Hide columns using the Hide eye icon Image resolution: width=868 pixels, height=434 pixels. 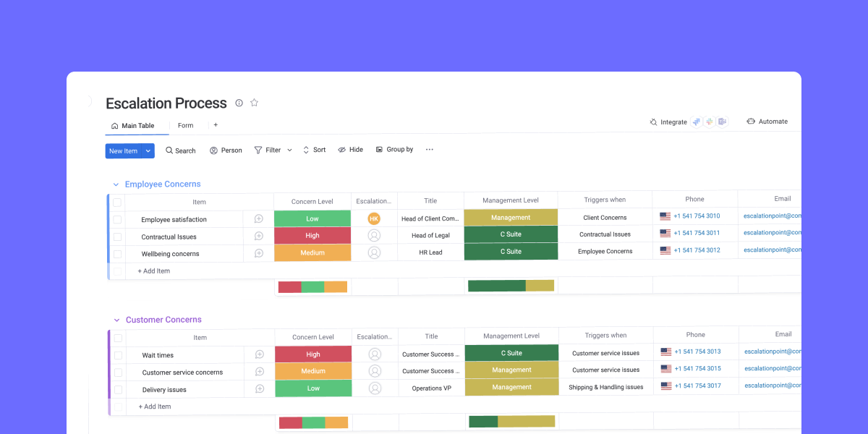point(351,150)
